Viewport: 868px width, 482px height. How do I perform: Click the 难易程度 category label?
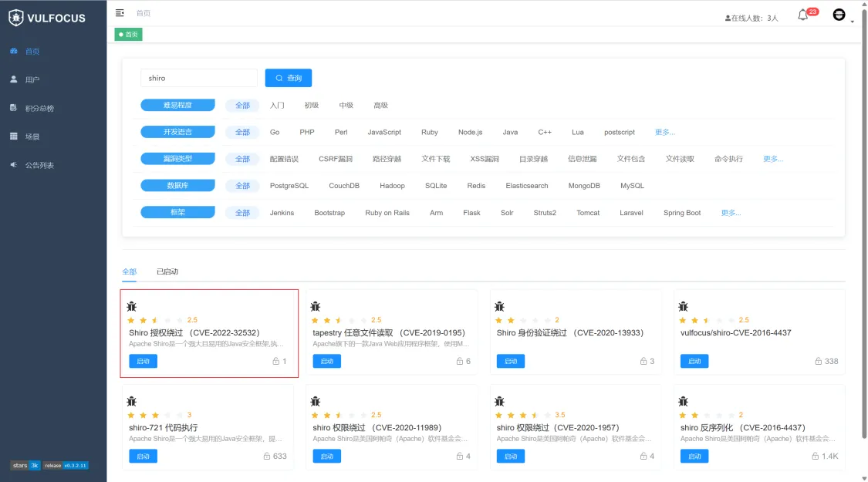pyautogui.click(x=177, y=105)
